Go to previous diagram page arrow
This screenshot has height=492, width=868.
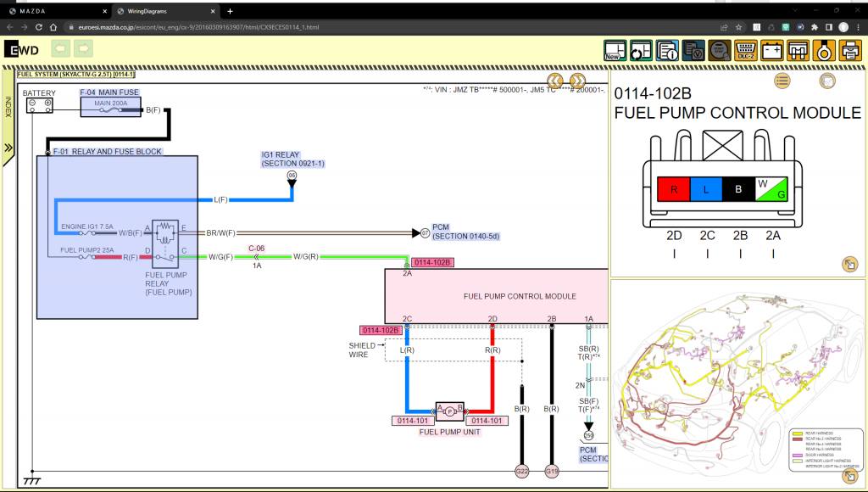tap(554, 81)
